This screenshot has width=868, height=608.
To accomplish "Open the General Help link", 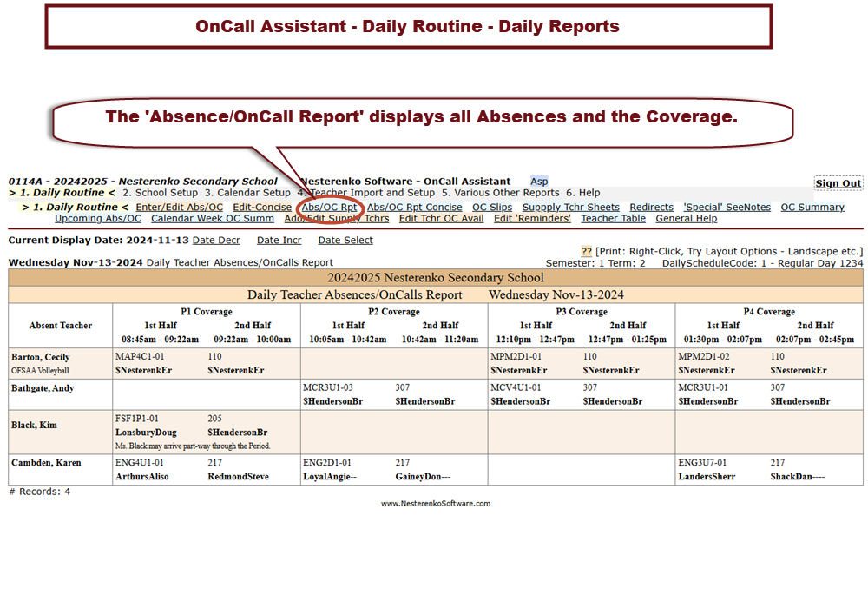I will (686, 219).
